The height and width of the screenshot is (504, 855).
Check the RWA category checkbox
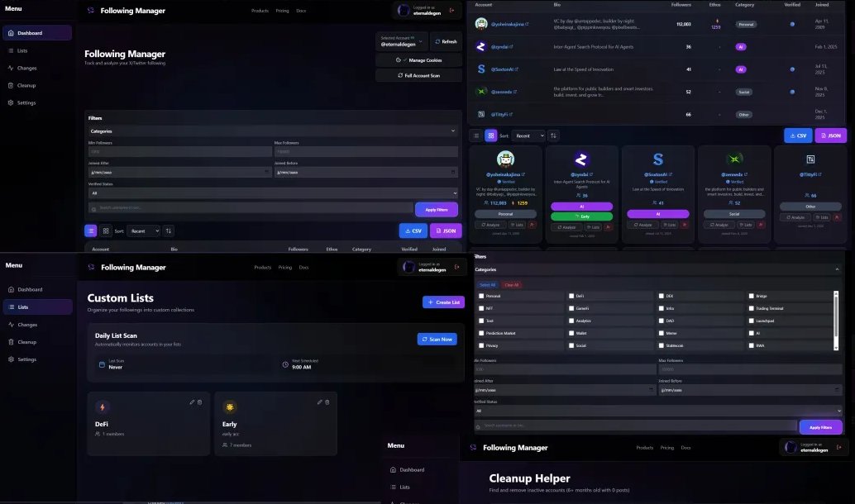(751, 345)
